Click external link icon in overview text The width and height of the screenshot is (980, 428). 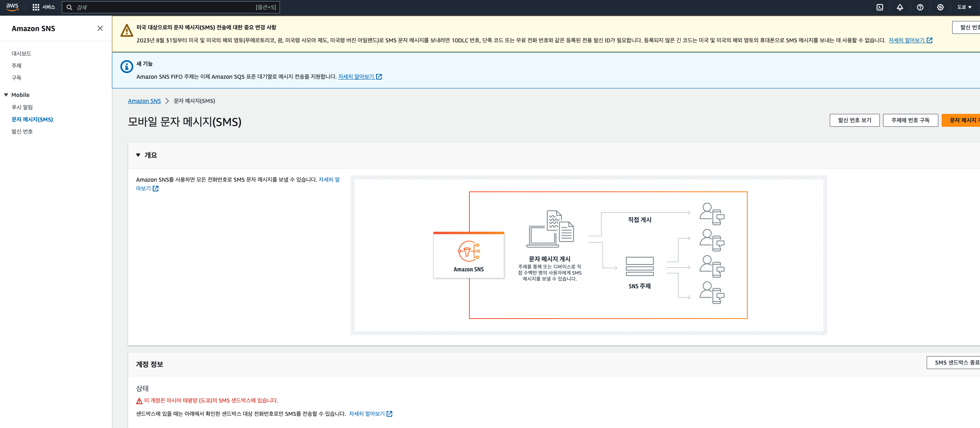pyautogui.click(x=156, y=189)
